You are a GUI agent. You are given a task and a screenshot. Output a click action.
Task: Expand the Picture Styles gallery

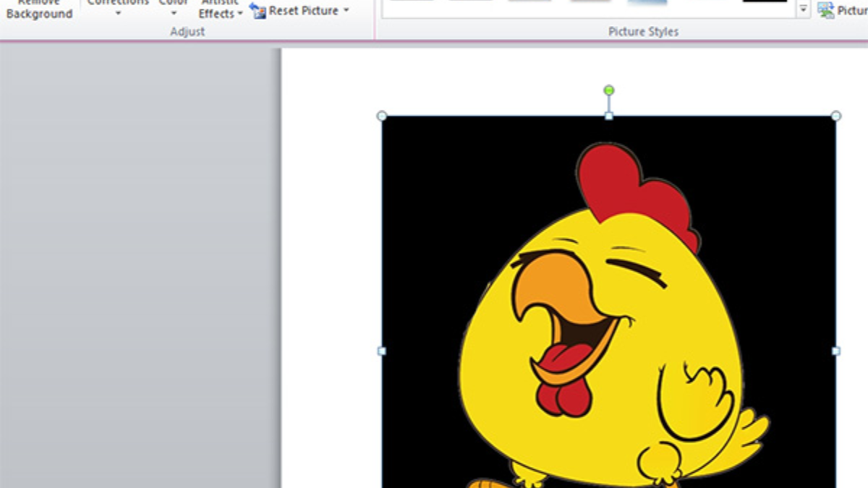[x=803, y=10]
